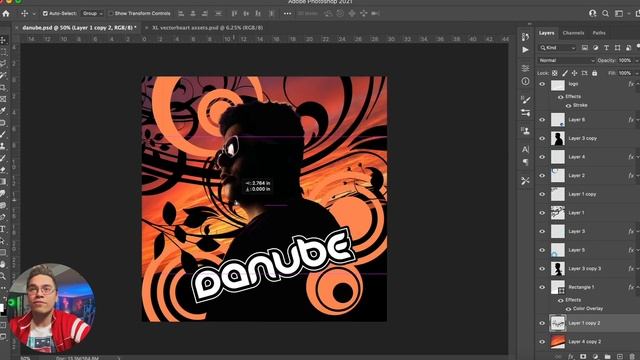Expand effects on Layer 4 fx arrow
This screenshot has width=640, height=360.
click(x=638, y=157)
